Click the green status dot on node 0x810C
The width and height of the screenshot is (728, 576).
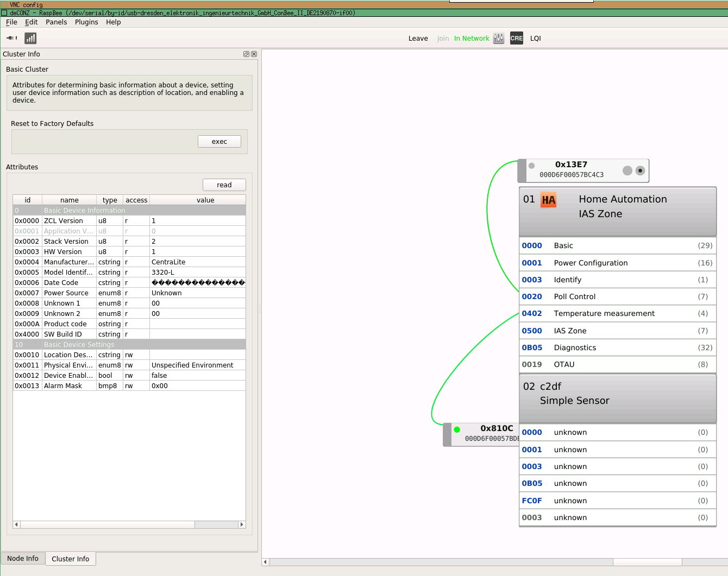tap(456, 428)
